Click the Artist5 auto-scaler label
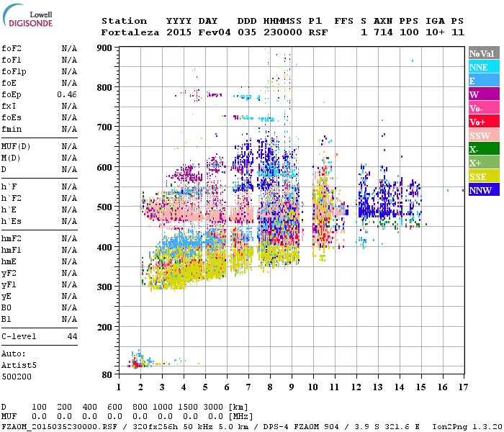 (19, 366)
